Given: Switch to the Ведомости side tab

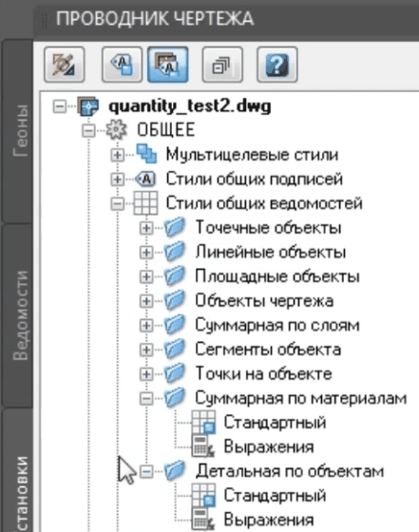Looking at the screenshot, I should point(18,314).
